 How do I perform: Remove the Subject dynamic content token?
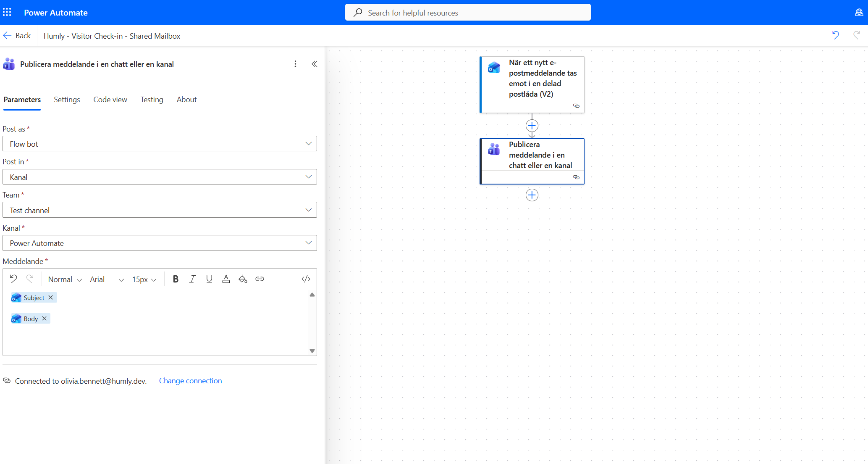51,298
